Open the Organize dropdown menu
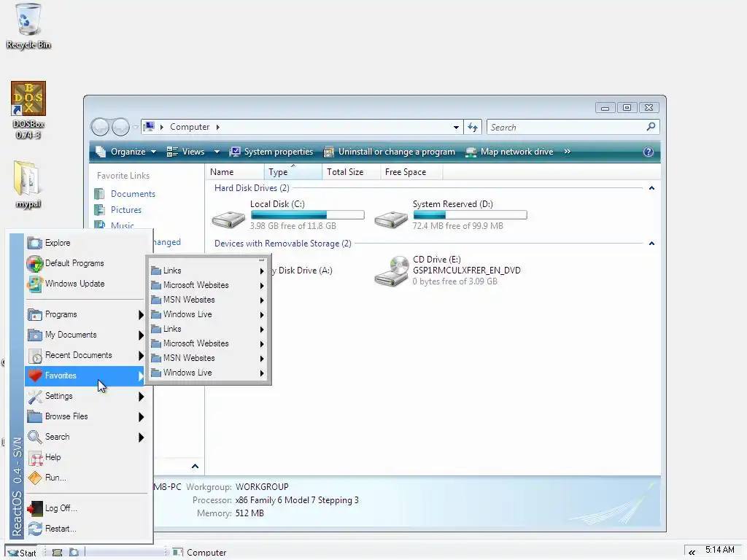Screen dimensions: 747x560 click(125, 152)
